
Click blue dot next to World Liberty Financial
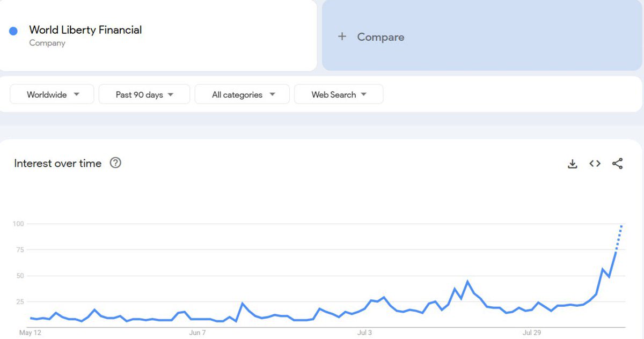[13, 31]
